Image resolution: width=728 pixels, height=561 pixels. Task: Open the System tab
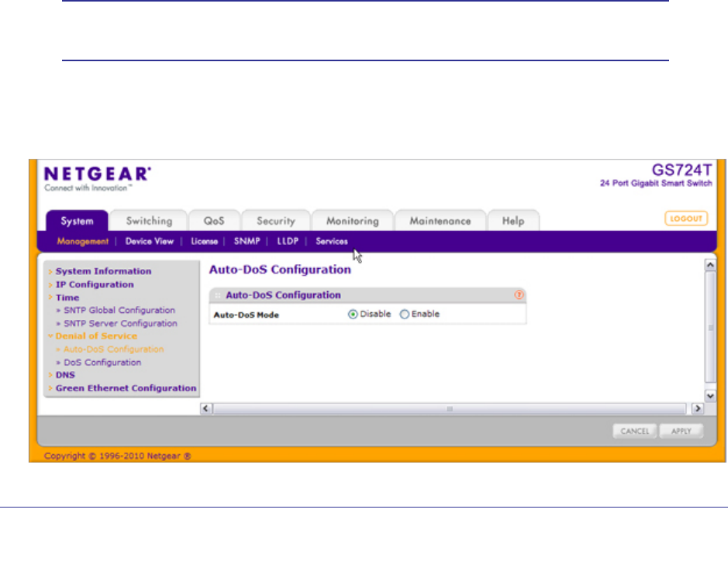click(x=77, y=221)
